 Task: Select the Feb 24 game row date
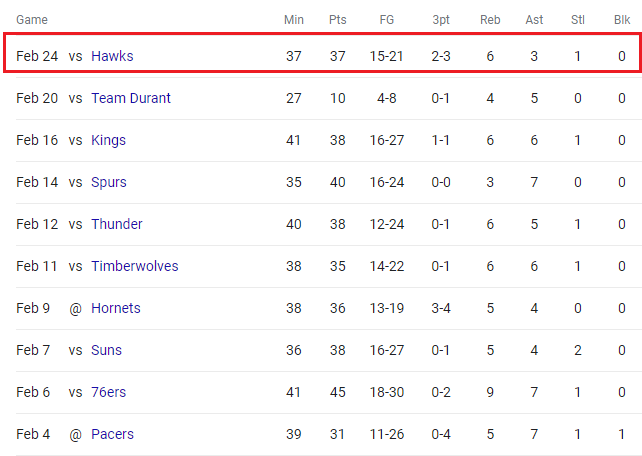coord(37,56)
